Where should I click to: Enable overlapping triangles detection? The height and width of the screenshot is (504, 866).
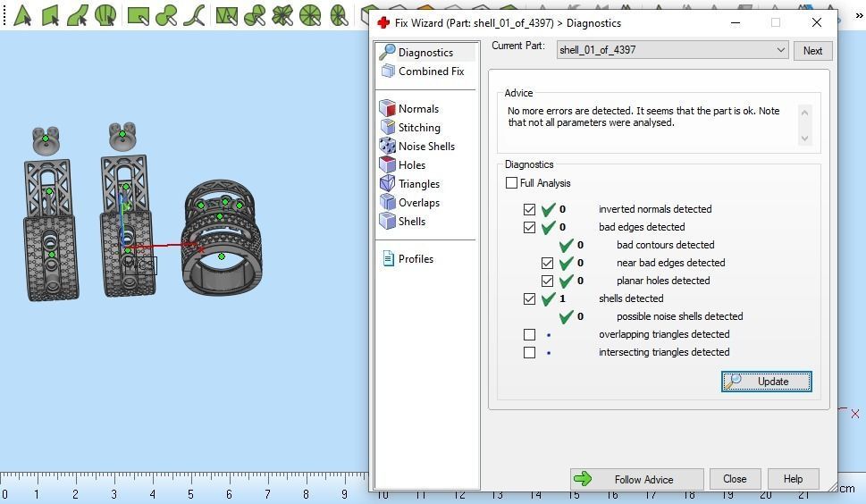tap(529, 334)
